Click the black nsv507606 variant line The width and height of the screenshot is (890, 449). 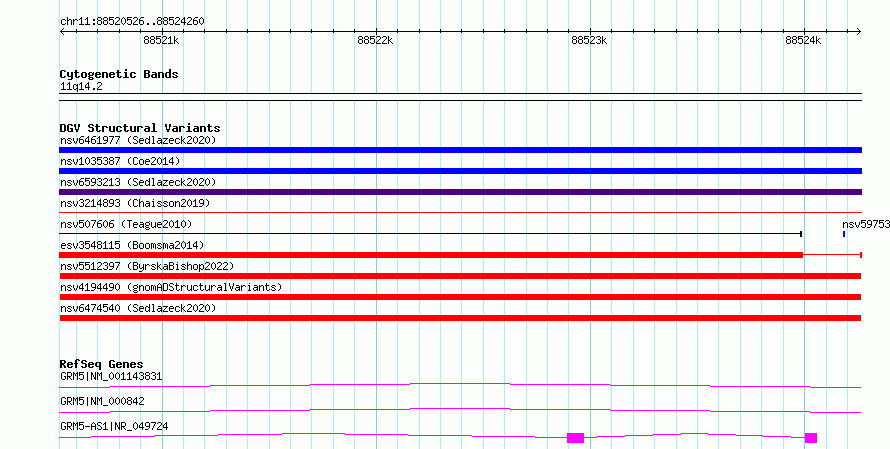[430, 234]
